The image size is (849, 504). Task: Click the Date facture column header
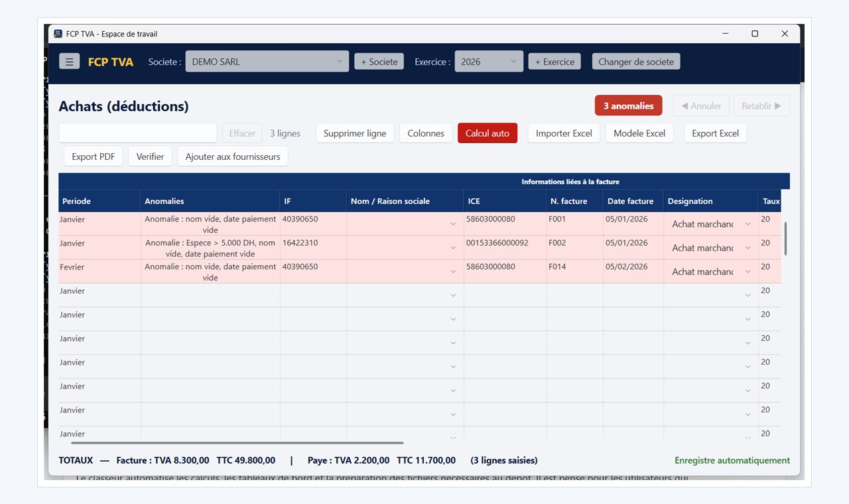pyautogui.click(x=633, y=201)
